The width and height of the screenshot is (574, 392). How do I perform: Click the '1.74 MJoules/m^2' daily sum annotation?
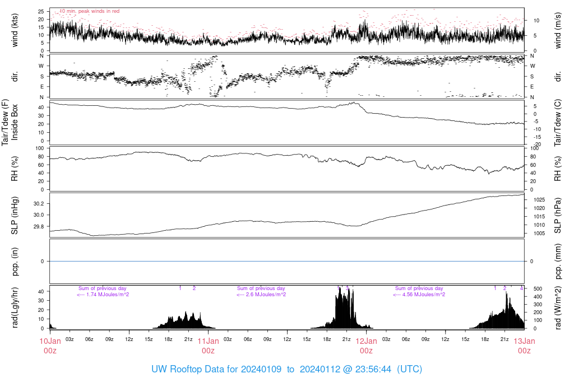[x=103, y=295]
